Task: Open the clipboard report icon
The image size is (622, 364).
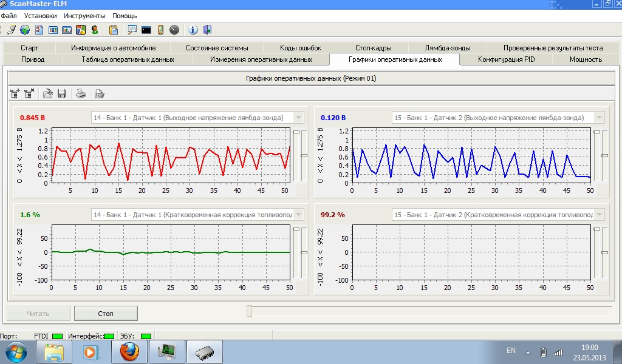Action: [x=113, y=29]
